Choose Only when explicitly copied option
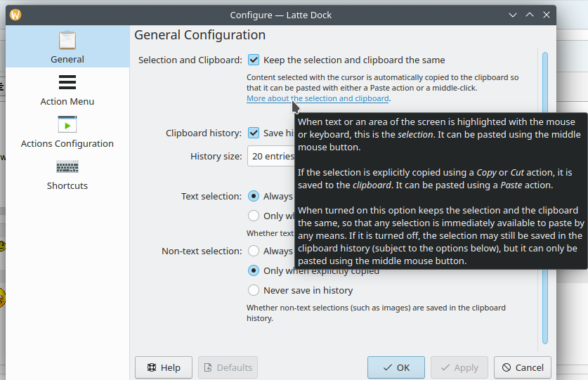Image resolution: width=588 pixels, height=380 pixels. pos(254,270)
